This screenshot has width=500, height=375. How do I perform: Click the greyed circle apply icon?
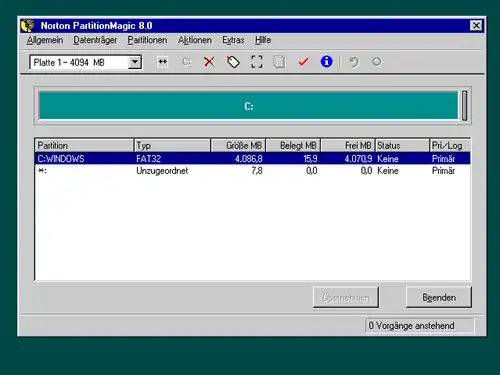[377, 62]
